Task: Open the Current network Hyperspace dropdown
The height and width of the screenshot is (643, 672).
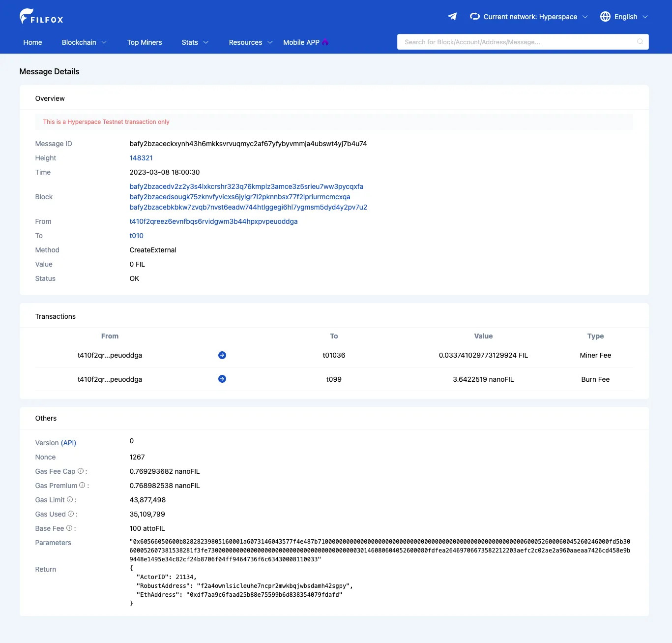Action: coord(529,17)
